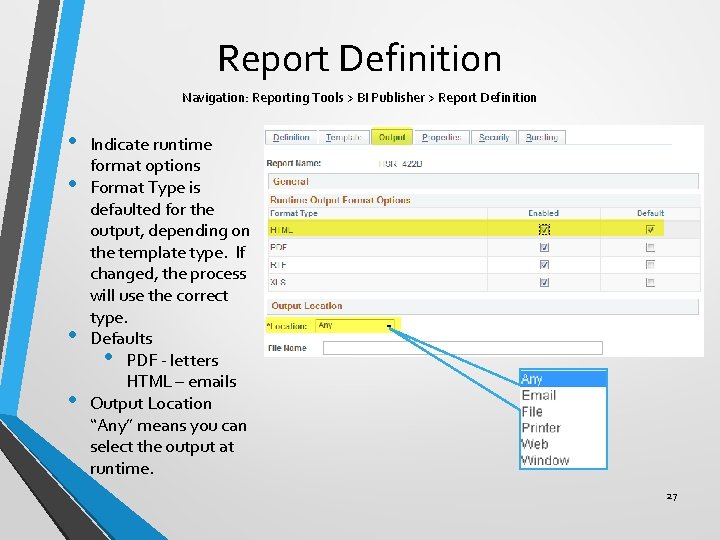Click the Default column header
The height and width of the screenshot is (540, 720).
point(650,213)
